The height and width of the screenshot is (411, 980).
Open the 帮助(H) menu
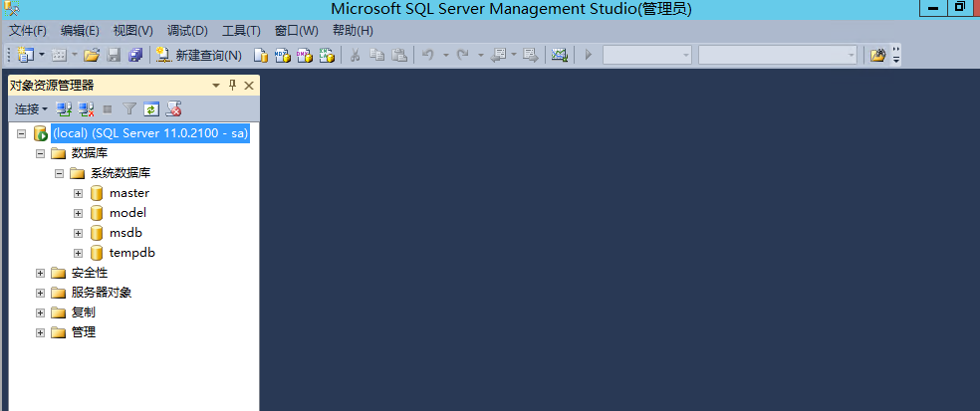tap(353, 31)
